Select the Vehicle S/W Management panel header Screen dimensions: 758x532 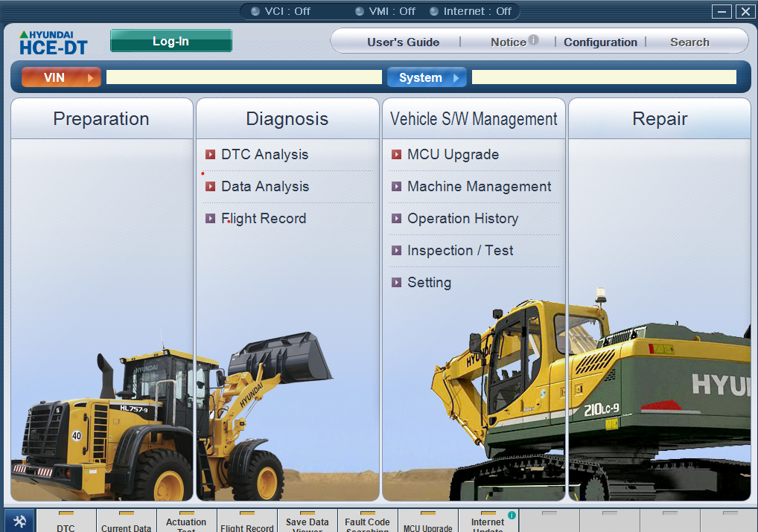474,119
